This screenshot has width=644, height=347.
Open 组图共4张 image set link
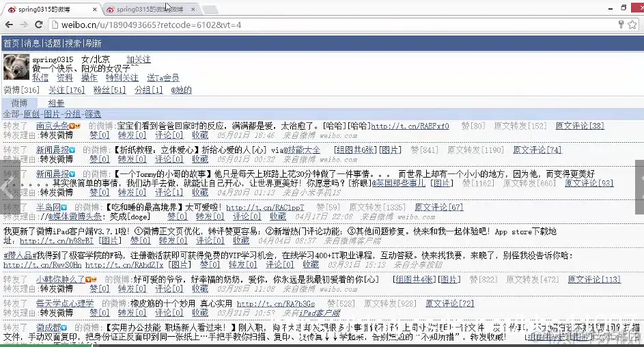pyautogui.click(x=414, y=279)
